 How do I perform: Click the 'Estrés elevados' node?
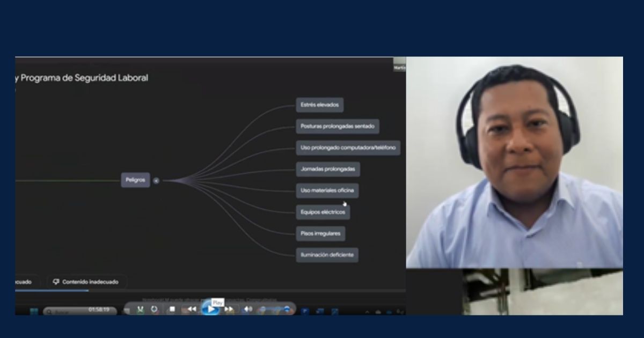click(319, 105)
